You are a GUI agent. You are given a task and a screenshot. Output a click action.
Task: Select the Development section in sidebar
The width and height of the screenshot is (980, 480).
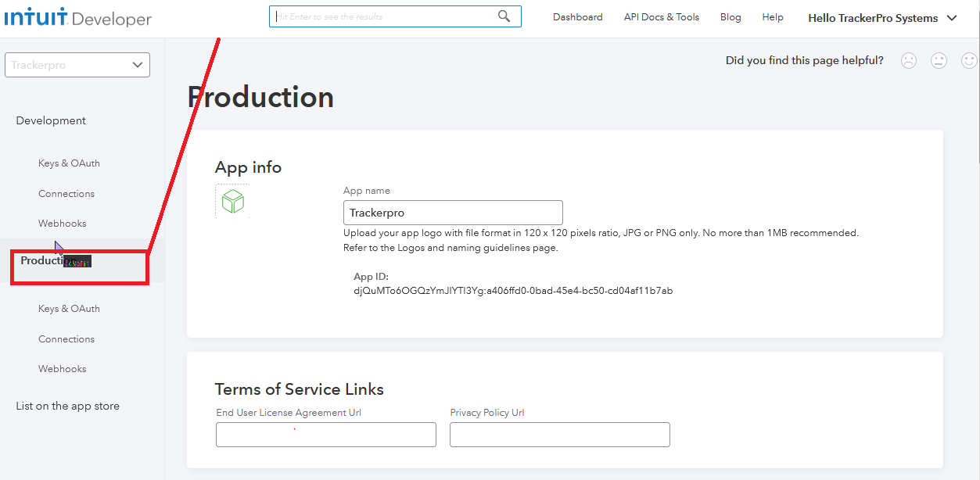coord(51,120)
